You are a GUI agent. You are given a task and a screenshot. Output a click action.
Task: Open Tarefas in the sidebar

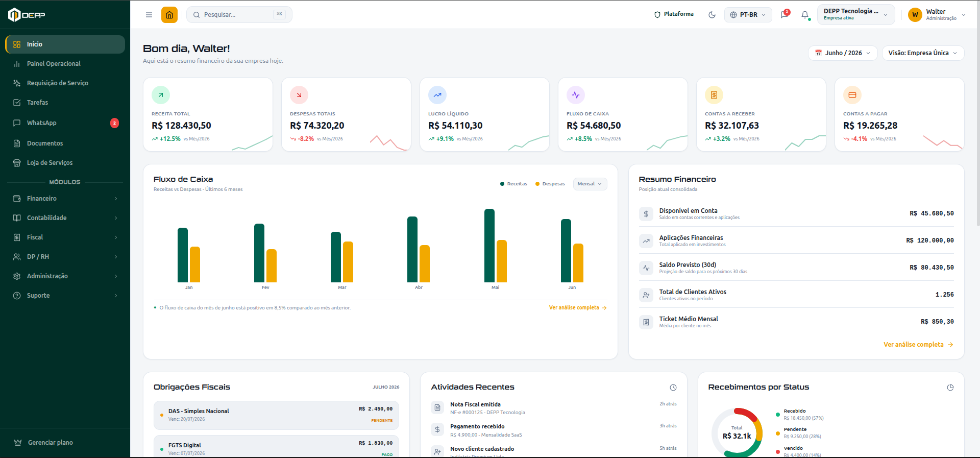click(65, 103)
